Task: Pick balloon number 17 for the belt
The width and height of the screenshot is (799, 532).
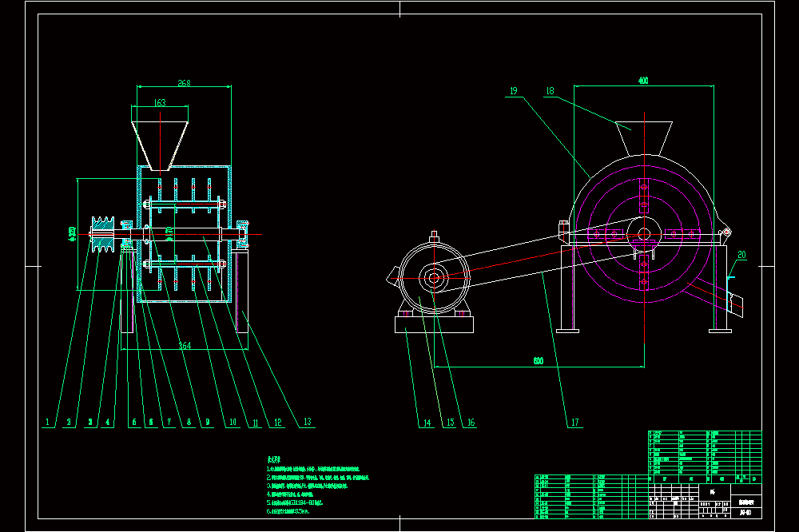Action: (574, 422)
